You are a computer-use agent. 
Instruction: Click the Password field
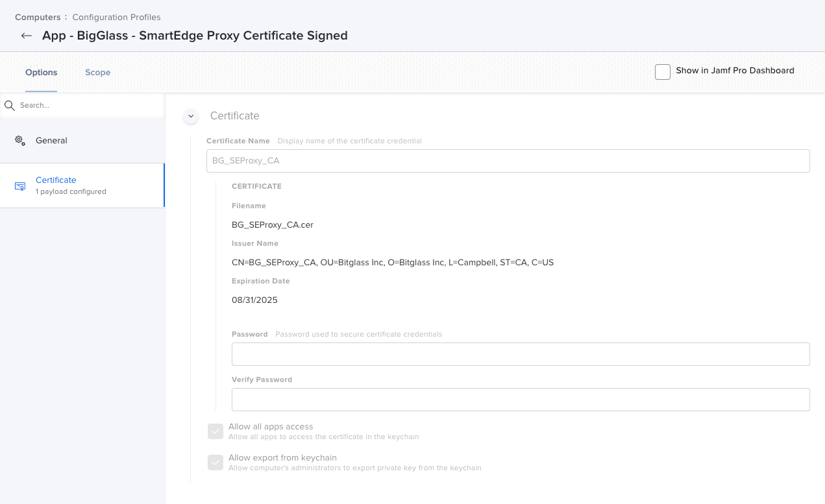(521, 354)
